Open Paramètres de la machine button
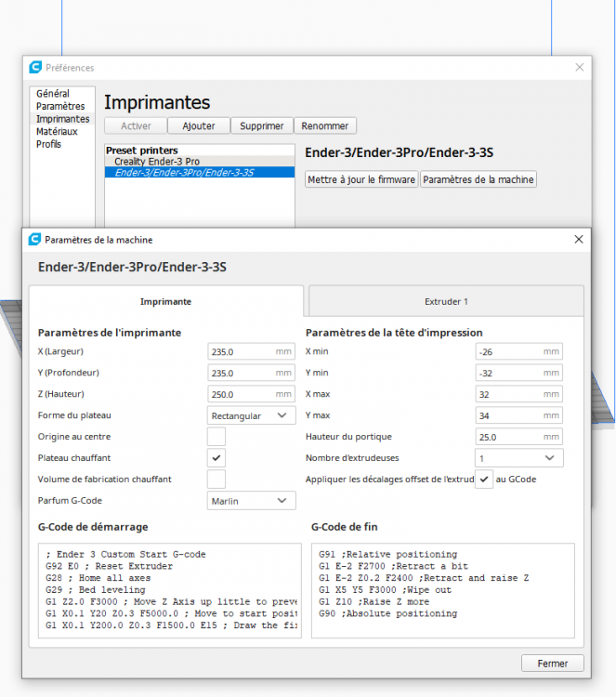616x697 pixels. [478, 179]
